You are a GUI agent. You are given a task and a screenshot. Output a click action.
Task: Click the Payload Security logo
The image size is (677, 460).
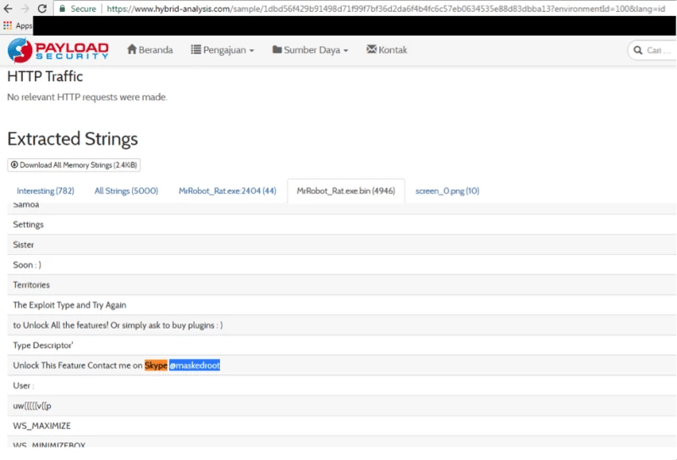click(x=58, y=50)
